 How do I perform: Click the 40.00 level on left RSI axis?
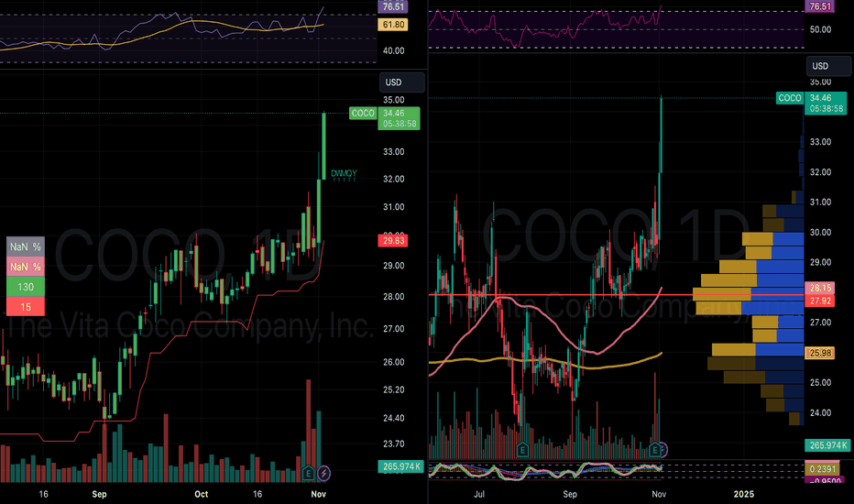[394, 50]
